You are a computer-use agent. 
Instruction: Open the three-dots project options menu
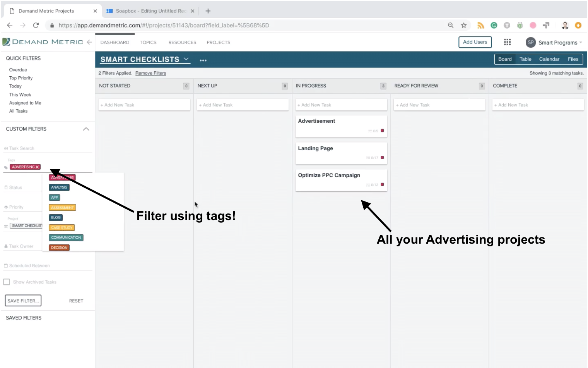203,60
